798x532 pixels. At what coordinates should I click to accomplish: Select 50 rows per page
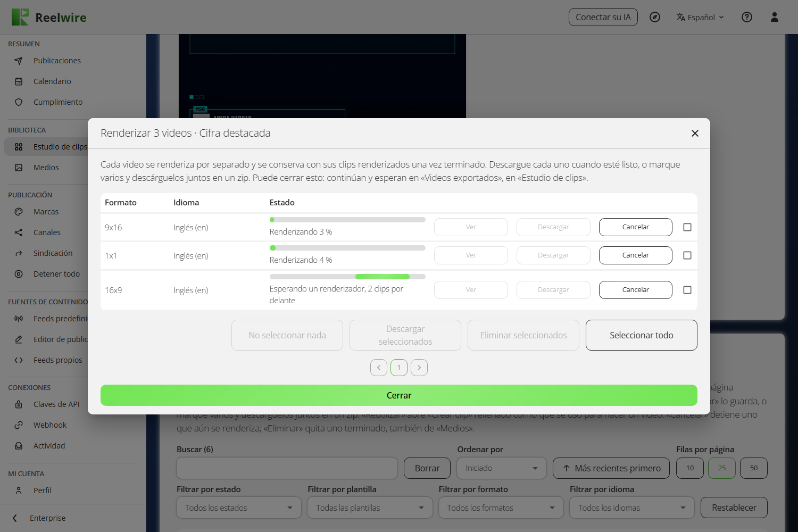(x=754, y=468)
